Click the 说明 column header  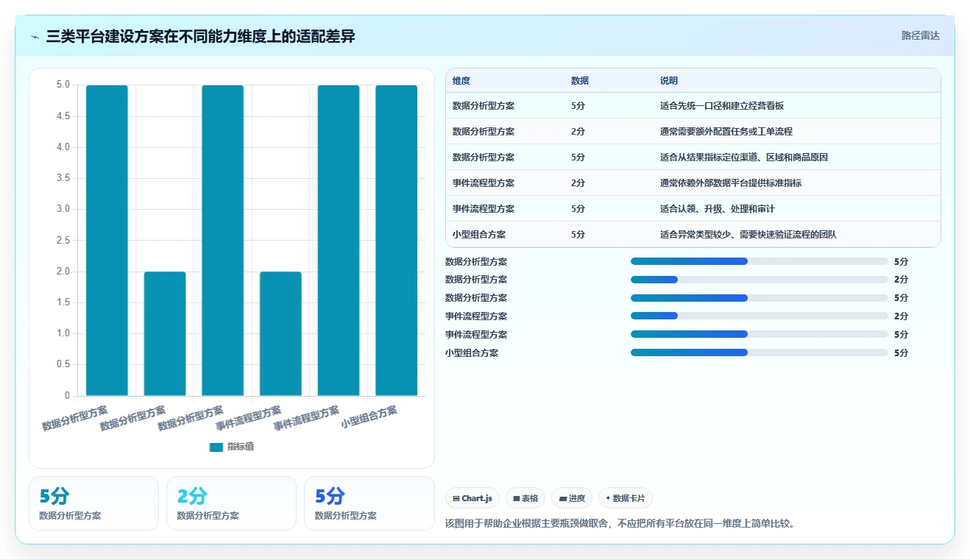point(669,80)
